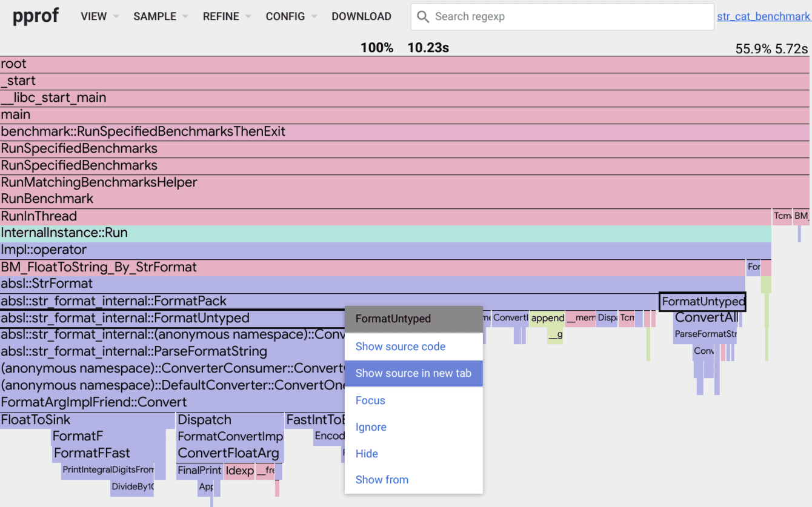Click the BM_FloatToString_By_StrFormat frame
The height and width of the screenshot is (507, 812).
pyautogui.click(x=372, y=267)
